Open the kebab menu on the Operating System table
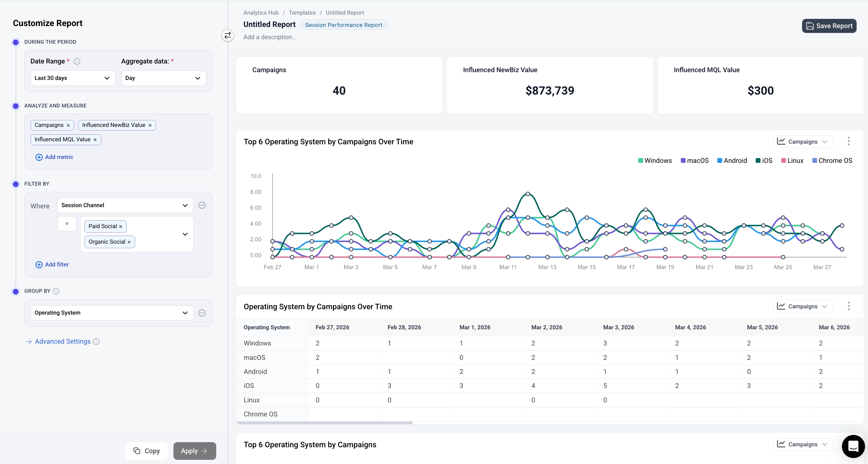Viewport: 868px width, 464px height. 849,306
